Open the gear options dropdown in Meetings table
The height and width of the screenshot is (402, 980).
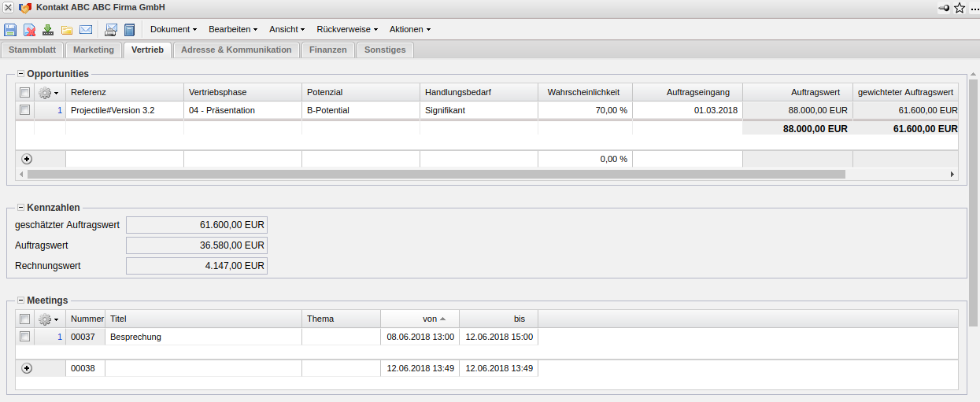[x=49, y=319]
